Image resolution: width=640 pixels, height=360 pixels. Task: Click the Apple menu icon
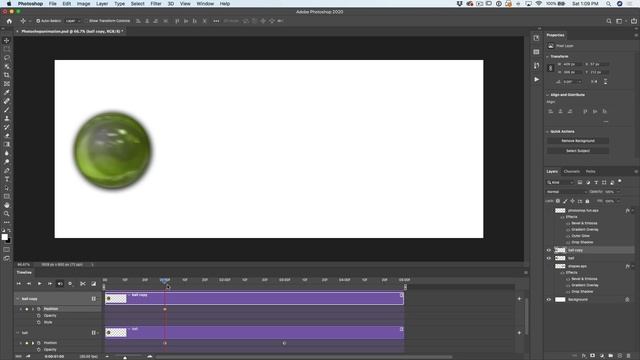pyautogui.click(x=9, y=4)
